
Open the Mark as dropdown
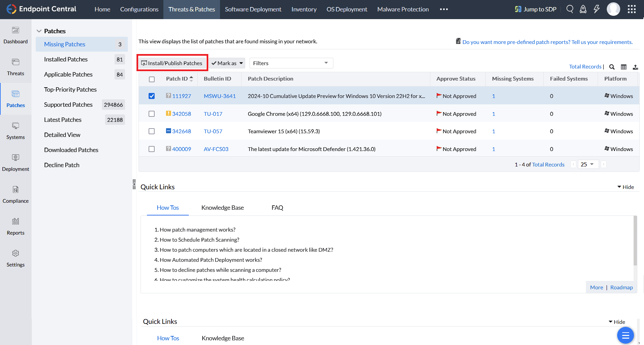coord(227,63)
